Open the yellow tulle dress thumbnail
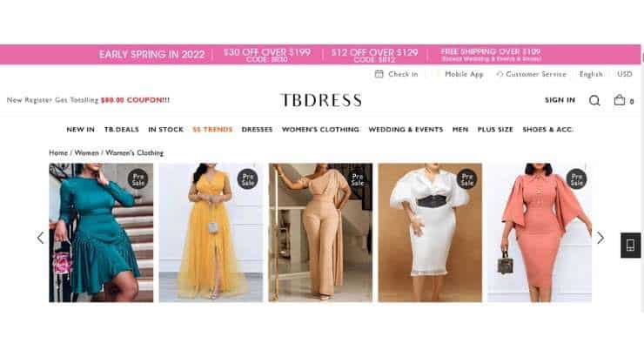This screenshot has height=357, width=644. click(x=211, y=232)
